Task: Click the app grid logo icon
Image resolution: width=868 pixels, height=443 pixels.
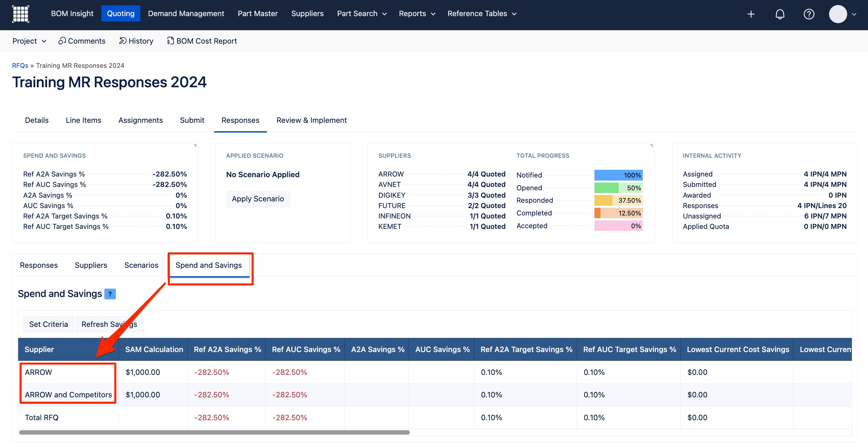Action: click(x=20, y=14)
